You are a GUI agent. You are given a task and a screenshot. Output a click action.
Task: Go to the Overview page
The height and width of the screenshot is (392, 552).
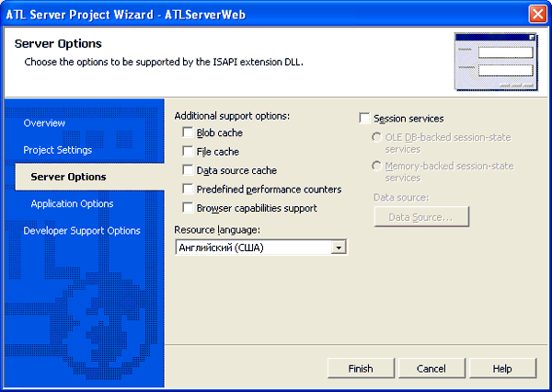tap(44, 123)
